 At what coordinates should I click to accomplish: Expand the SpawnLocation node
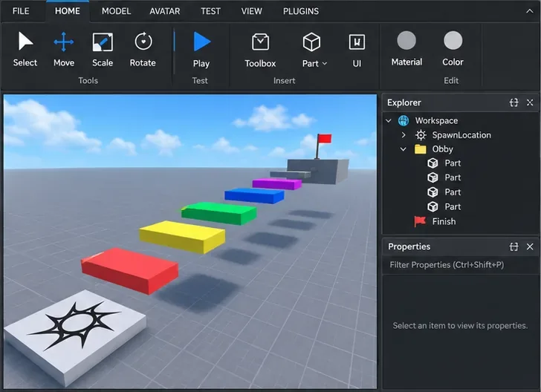[404, 135]
